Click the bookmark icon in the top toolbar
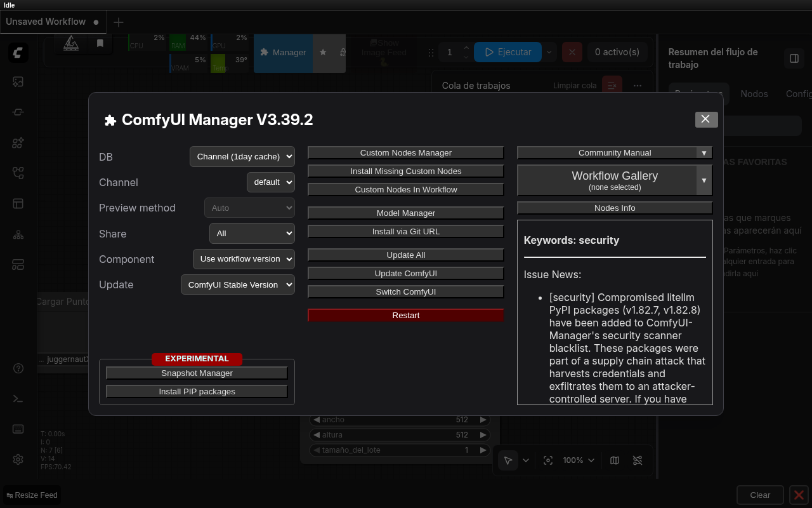Screen dimensions: 812x508 [x=100, y=44]
